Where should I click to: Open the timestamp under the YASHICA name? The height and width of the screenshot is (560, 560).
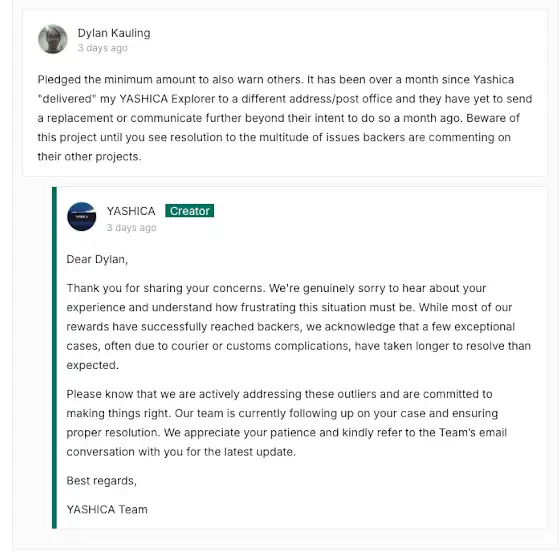(x=131, y=228)
